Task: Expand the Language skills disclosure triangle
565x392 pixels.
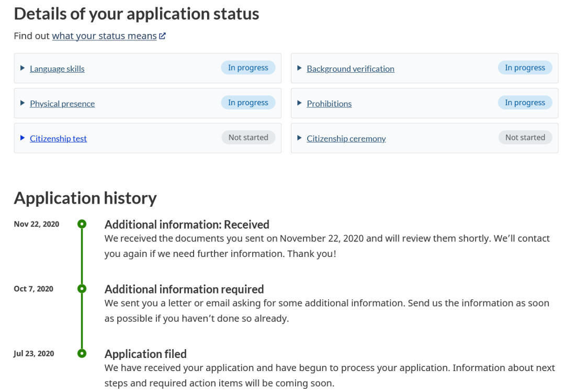Action: click(x=22, y=68)
